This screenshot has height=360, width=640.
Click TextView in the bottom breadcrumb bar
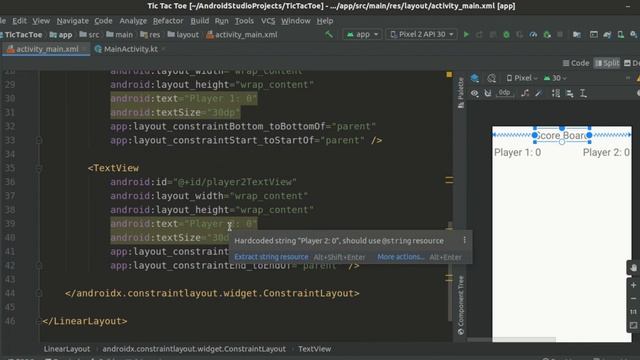[x=314, y=349]
